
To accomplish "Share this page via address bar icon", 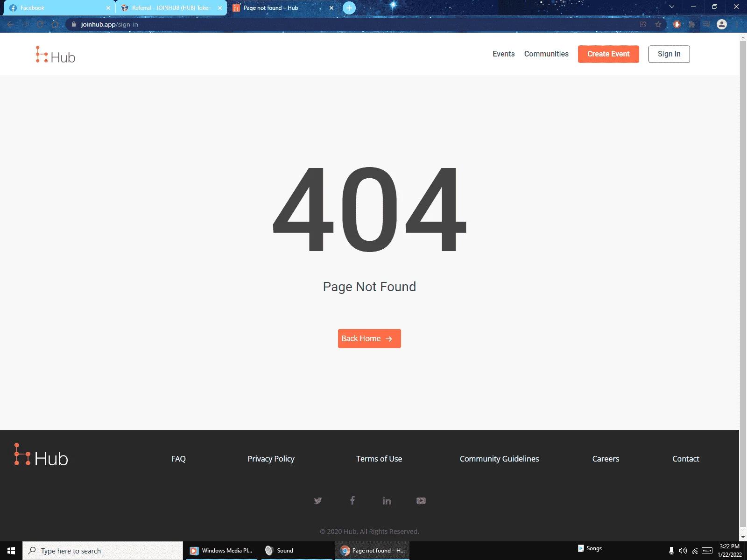I will coord(643,24).
